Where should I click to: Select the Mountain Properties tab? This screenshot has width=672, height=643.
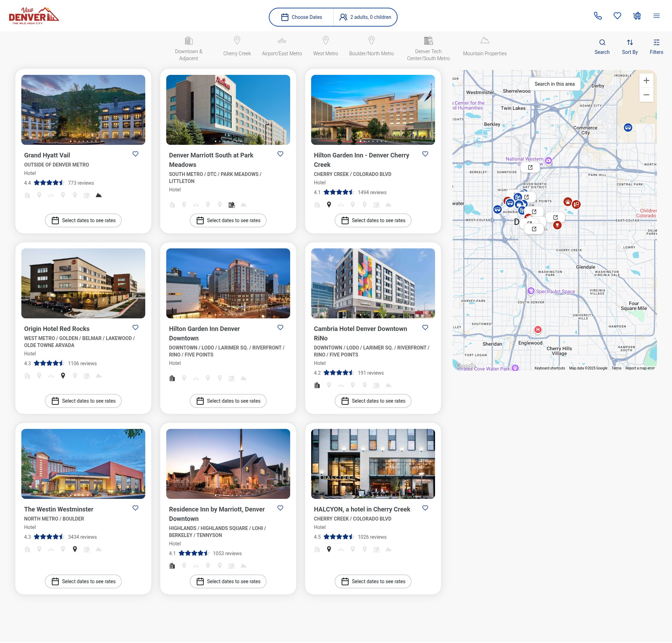click(485, 46)
